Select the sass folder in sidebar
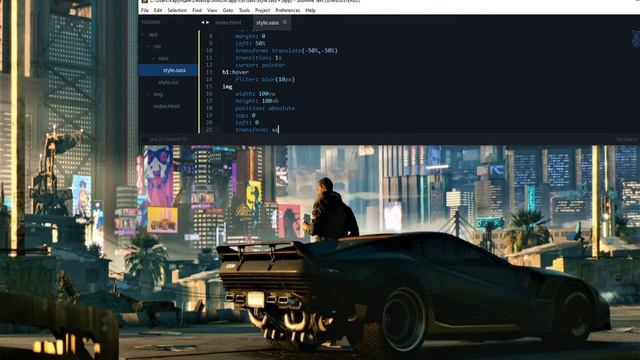 tap(163, 58)
